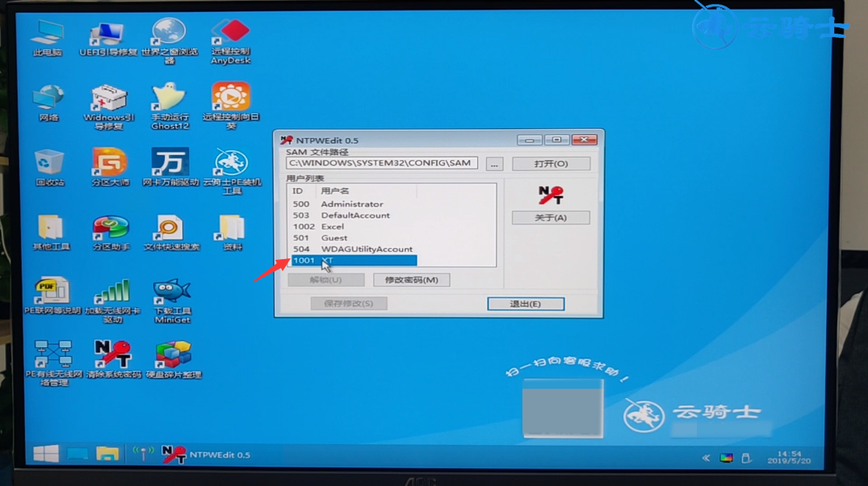The width and height of the screenshot is (868, 486).
Task: Launch the Ghost12 manual run icon
Action: (x=170, y=103)
